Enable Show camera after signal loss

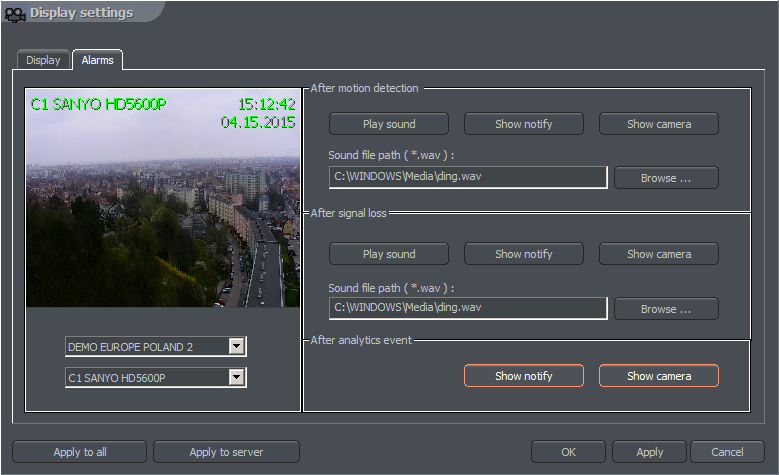point(658,254)
